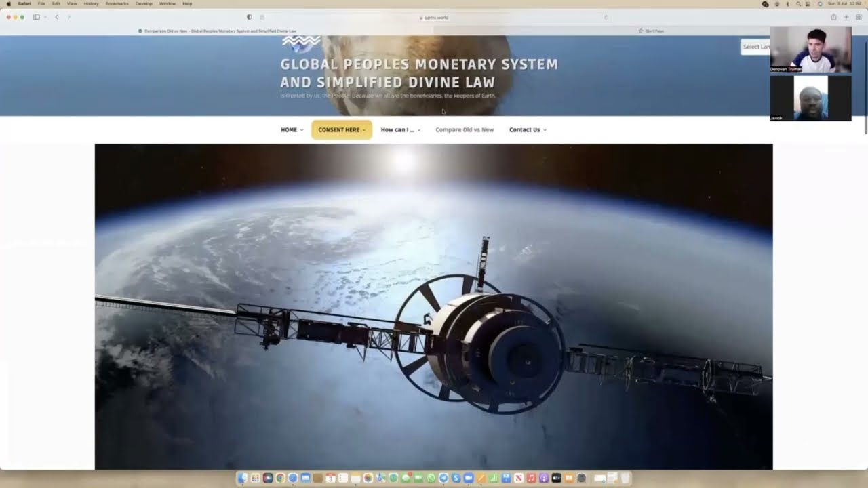Open the Apple menu
The width and height of the screenshot is (868, 488).
(8, 4)
